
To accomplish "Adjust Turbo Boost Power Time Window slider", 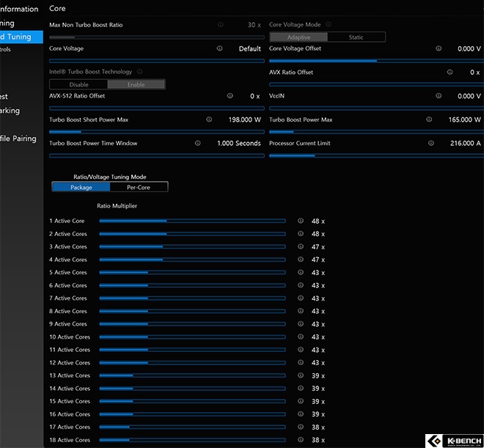I will coord(157,155).
